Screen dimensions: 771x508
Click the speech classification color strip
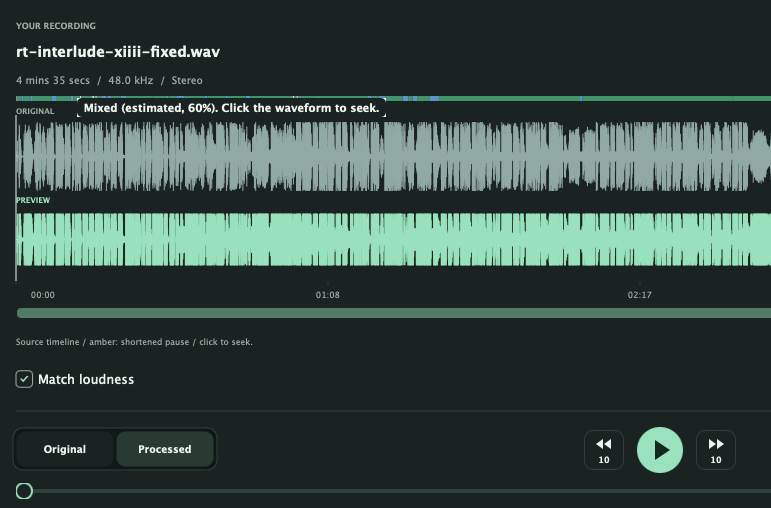tap(393, 98)
